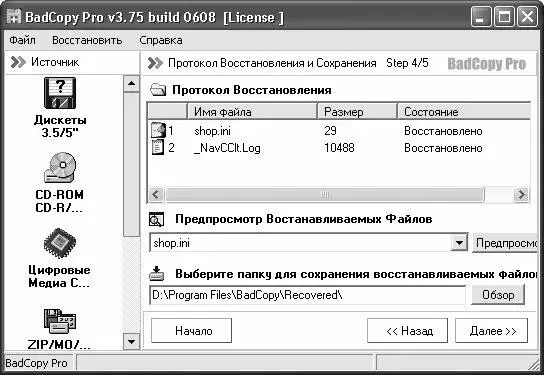
Task: Click the Предпросмотр button
Action: (506, 243)
